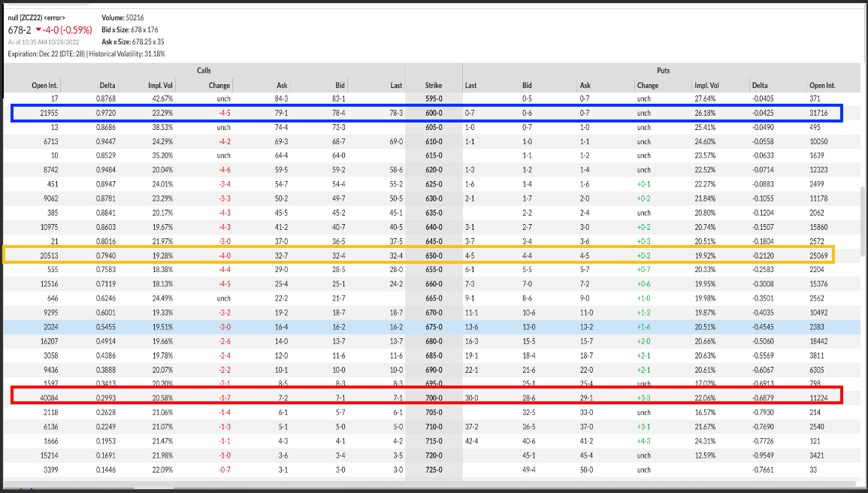The width and height of the screenshot is (868, 493).
Task: Click the puts change value +4-3
Action: (x=644, y=441)
